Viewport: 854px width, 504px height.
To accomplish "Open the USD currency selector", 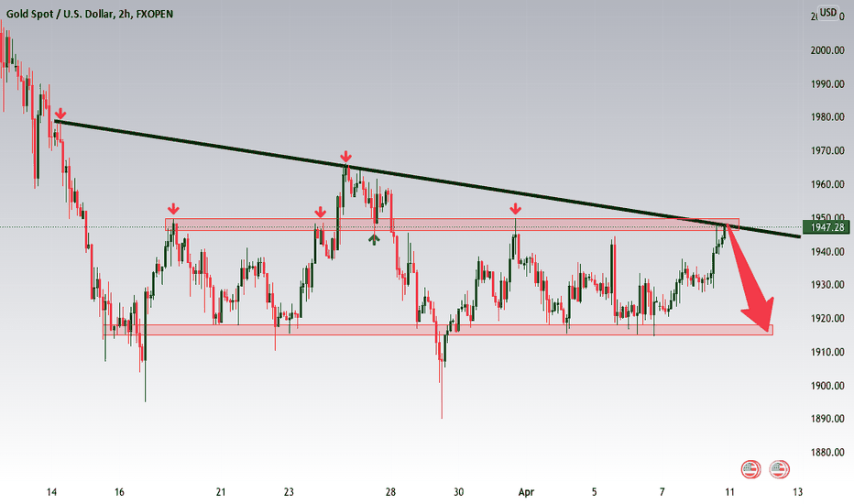I will click(x=828, y=13).
